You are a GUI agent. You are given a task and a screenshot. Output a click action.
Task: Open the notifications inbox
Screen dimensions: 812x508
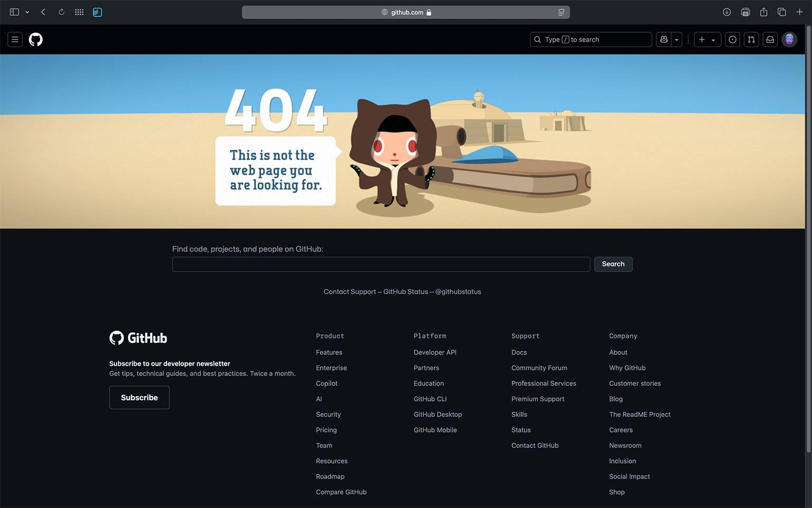point(770,40)
